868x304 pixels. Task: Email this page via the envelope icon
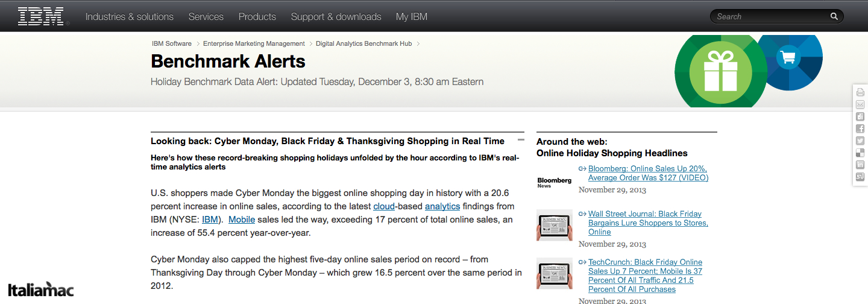(x=860, y=104)
